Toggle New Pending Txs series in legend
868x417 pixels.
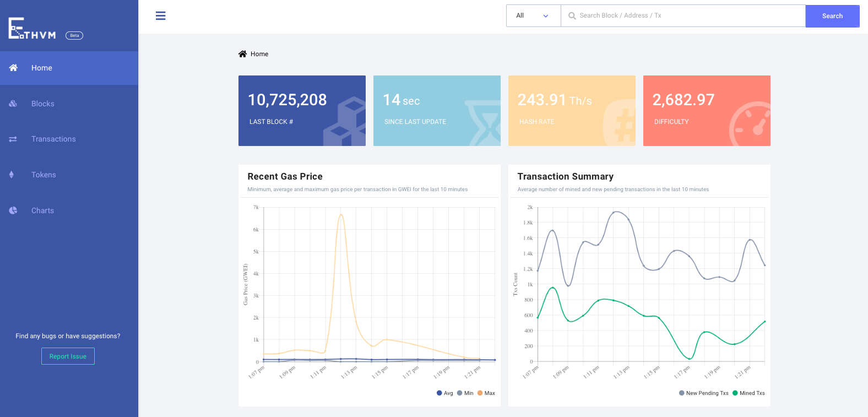tap(703, 393)
